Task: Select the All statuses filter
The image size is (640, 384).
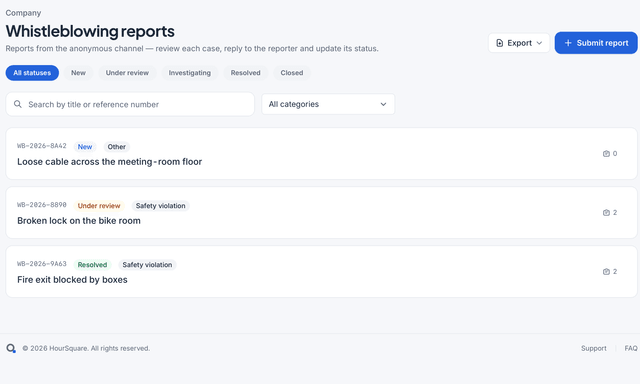Action: (32, 73)
